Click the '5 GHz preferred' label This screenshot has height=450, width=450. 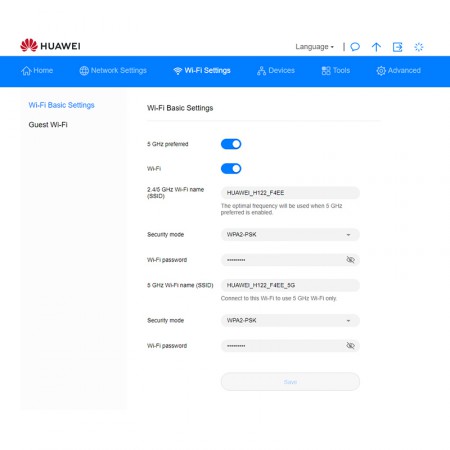(168, 144)
